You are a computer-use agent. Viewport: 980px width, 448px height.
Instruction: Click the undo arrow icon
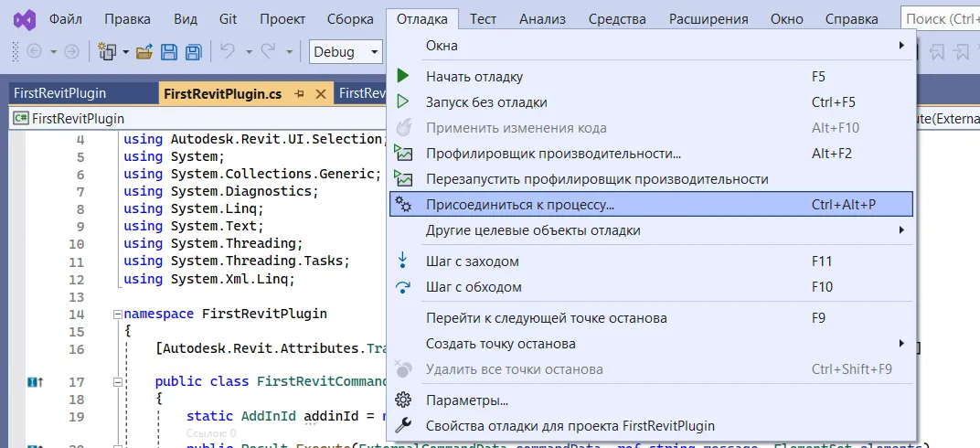tap(229, 52)
